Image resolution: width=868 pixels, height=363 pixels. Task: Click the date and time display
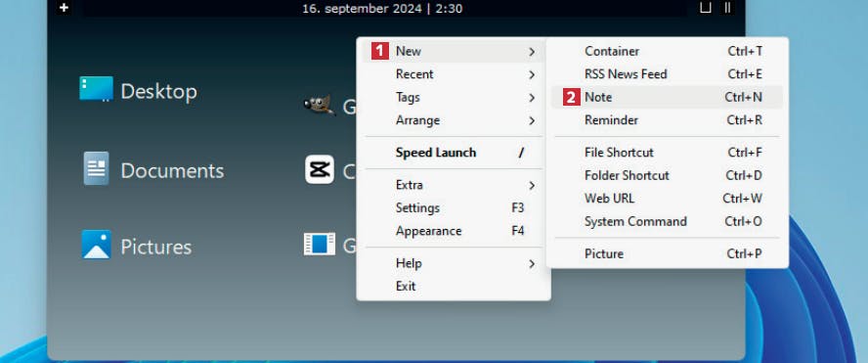382,8
